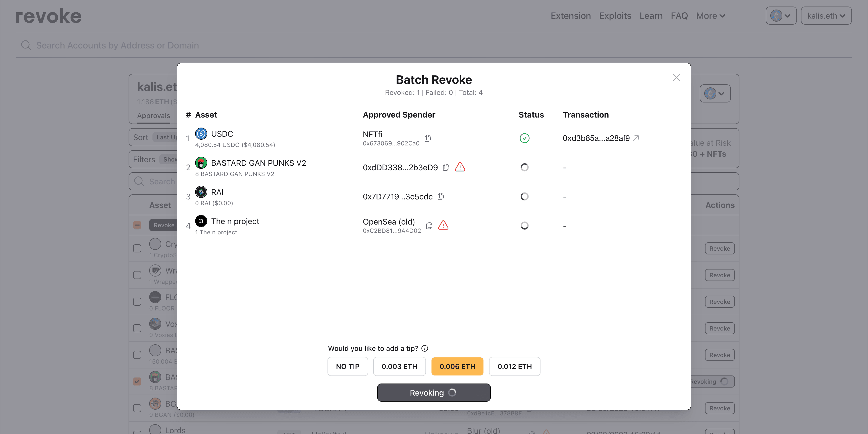
Task: Open the kalis.eth account dropdown
Action: [x=826, y=16]
